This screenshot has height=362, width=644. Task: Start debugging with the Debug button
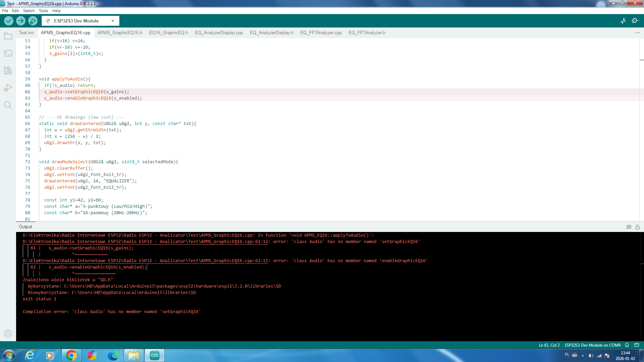pos(33,21)
